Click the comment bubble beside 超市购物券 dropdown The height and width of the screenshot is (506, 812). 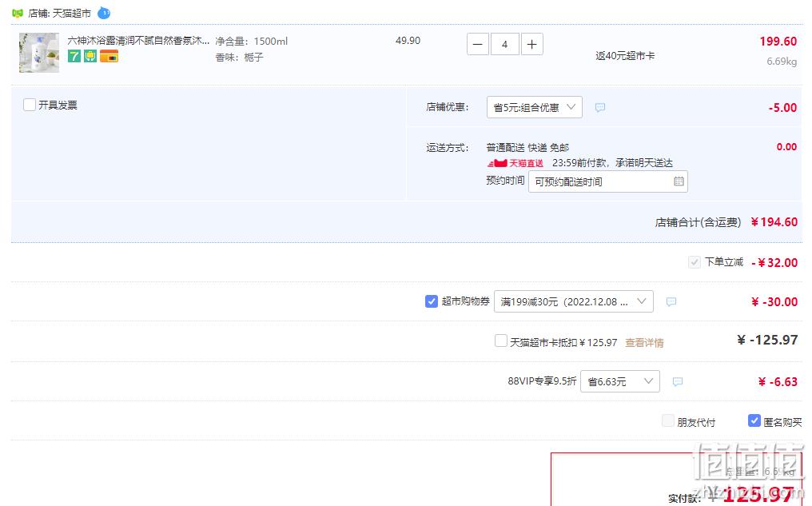coord(671,302)
